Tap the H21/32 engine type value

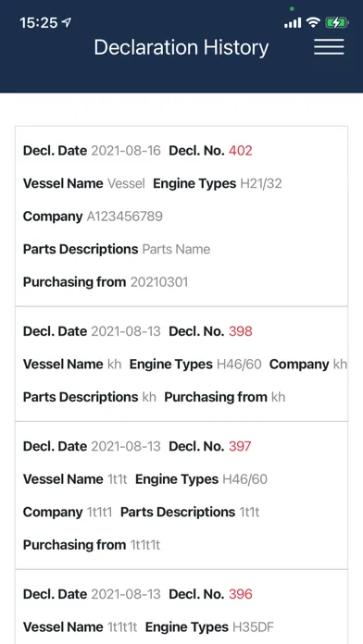coord(261,183)
